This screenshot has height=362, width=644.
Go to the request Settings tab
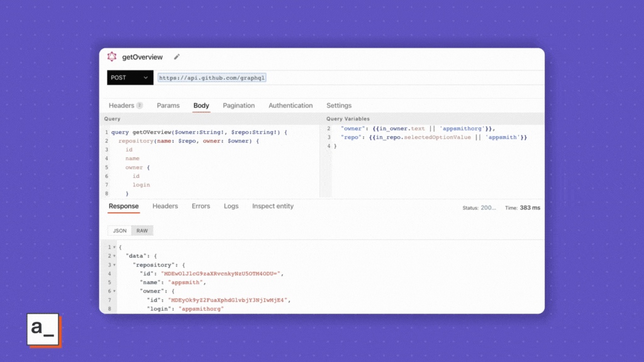point(338,106)
